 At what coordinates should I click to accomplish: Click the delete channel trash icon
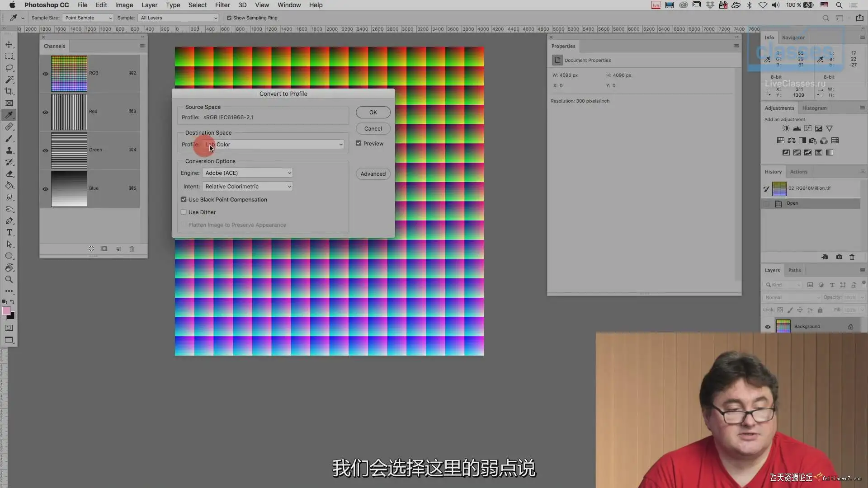[132, 249]
